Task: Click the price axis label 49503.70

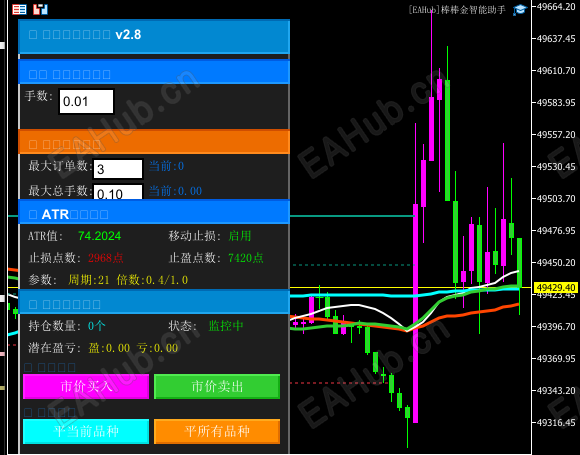Action: (x=556, y=199)
